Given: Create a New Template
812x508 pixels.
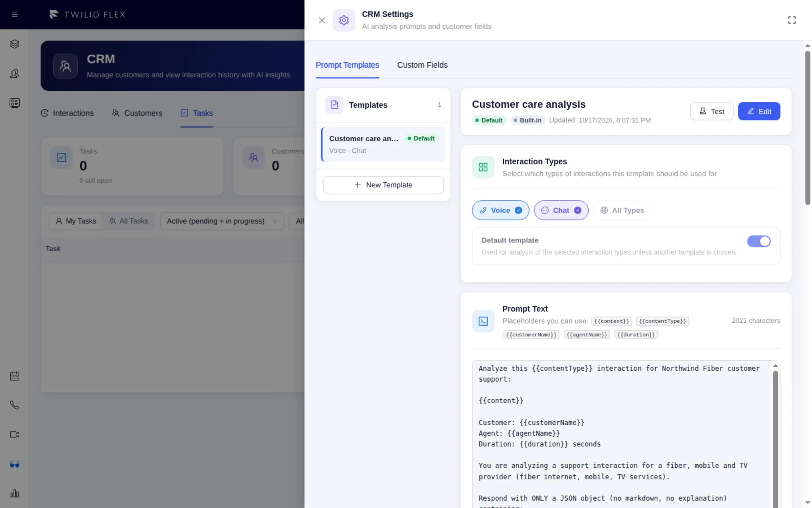Looking at the screenshot, I should 383,185.
